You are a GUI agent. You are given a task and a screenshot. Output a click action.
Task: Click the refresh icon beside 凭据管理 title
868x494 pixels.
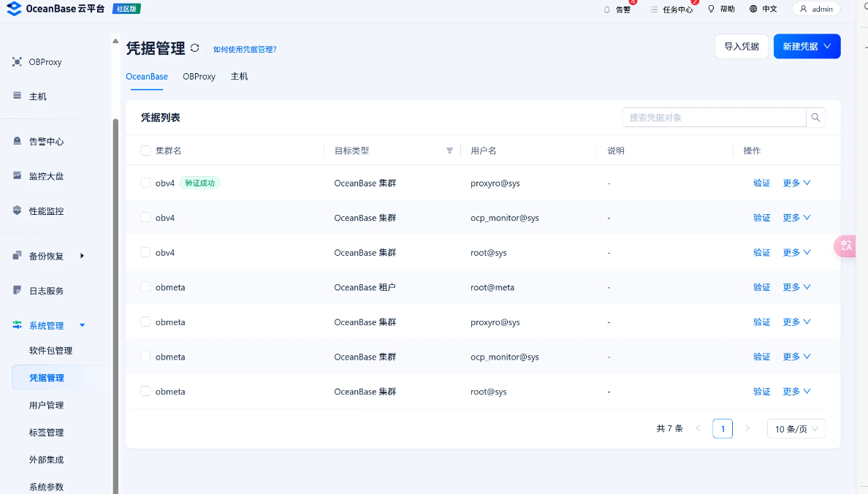[x=194, y=48]
